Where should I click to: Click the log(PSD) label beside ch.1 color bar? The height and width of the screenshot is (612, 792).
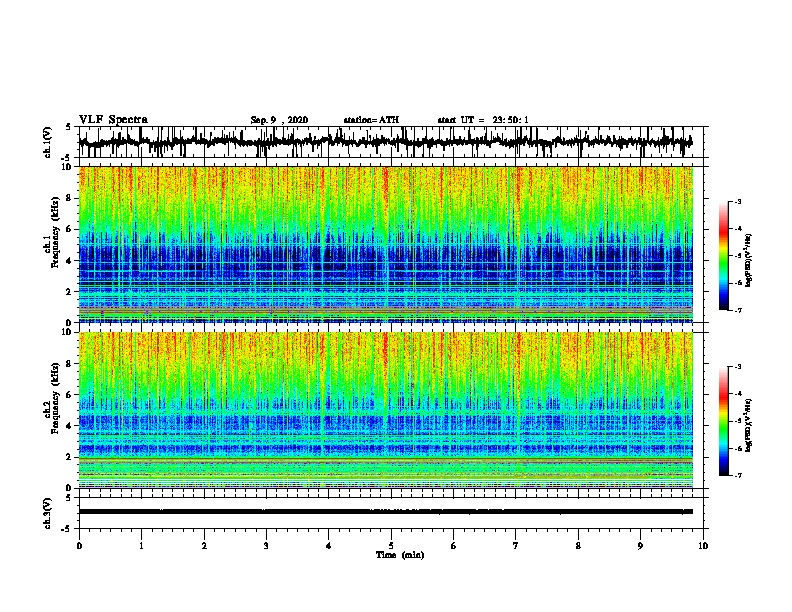tap(749, 260)
